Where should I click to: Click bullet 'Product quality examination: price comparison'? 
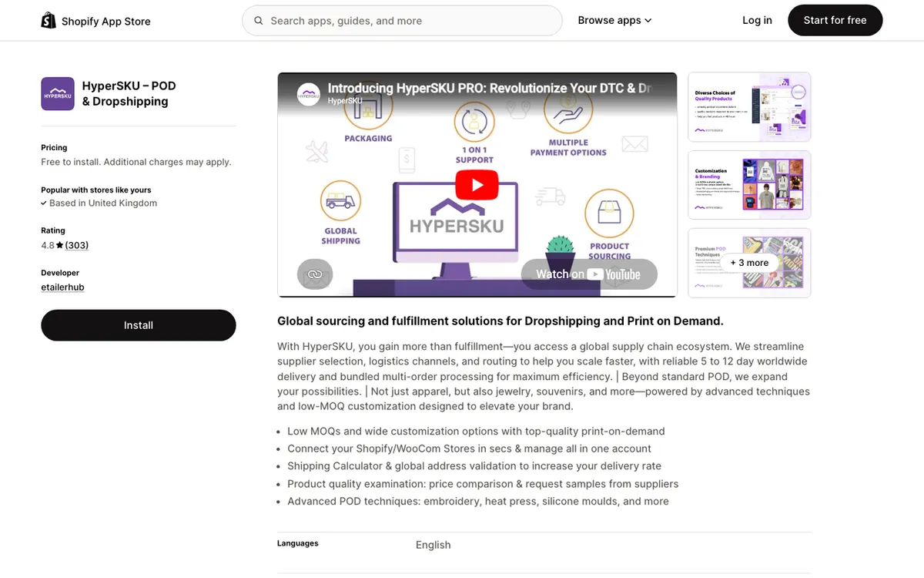(483, 484)
